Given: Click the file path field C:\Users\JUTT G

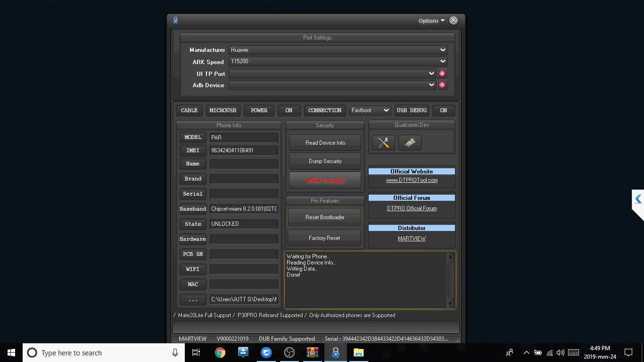Looking at the screenshot, I should coord(244,299).
